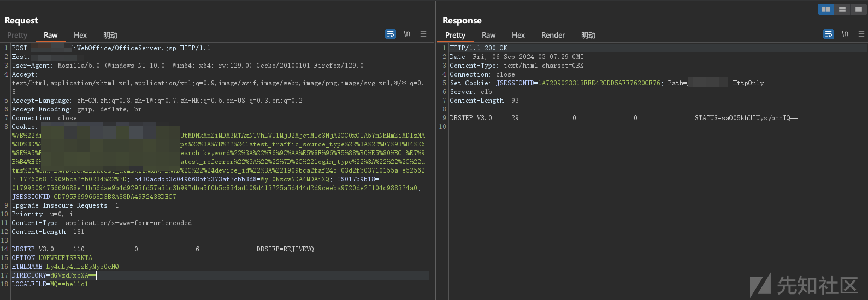868x300 pixels.
Task: Select the Response Pretty tab
Action: [x=455, y=35]
